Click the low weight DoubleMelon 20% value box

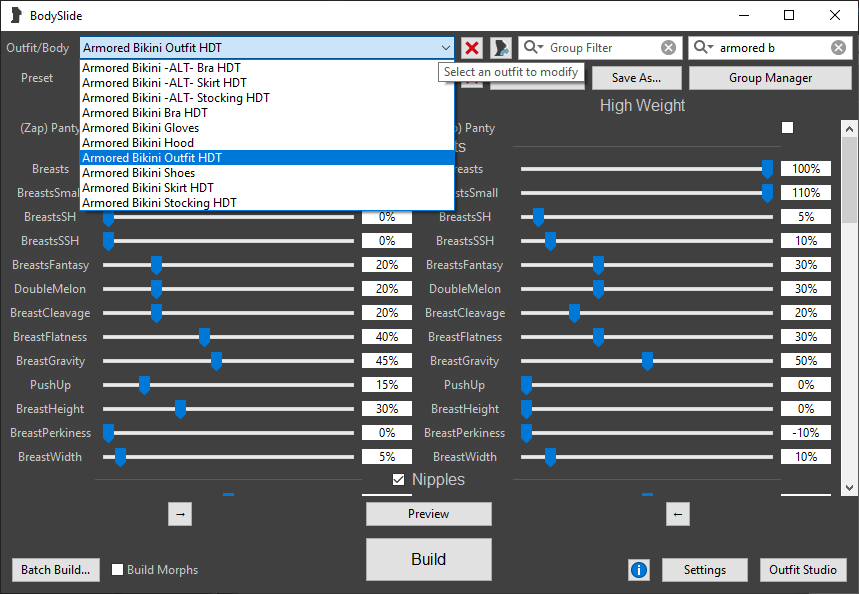387,289
